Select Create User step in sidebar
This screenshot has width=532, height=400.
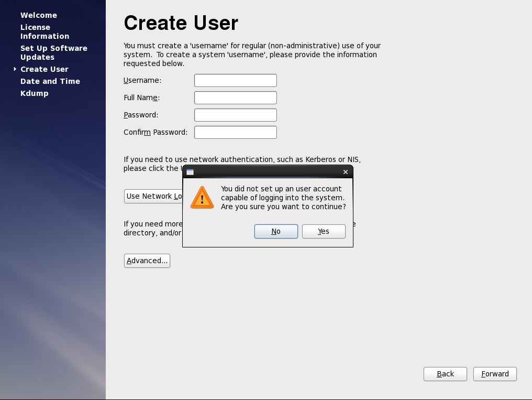click(x=45, y=69)
